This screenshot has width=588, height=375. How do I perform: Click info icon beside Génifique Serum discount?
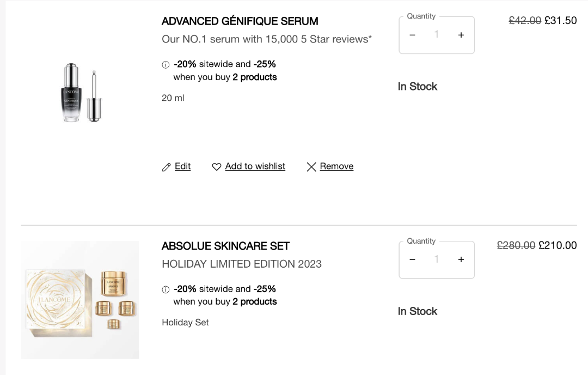click(166, 65)
